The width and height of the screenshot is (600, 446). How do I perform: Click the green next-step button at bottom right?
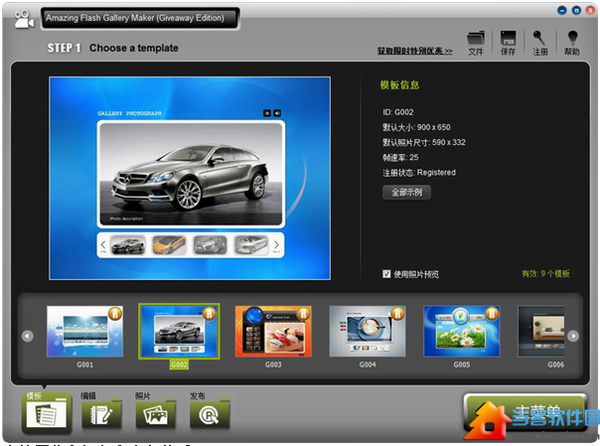(525, 413)
